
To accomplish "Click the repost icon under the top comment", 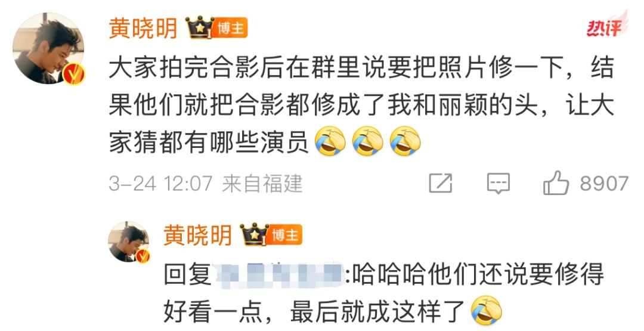I will click(x=441, y=183).
